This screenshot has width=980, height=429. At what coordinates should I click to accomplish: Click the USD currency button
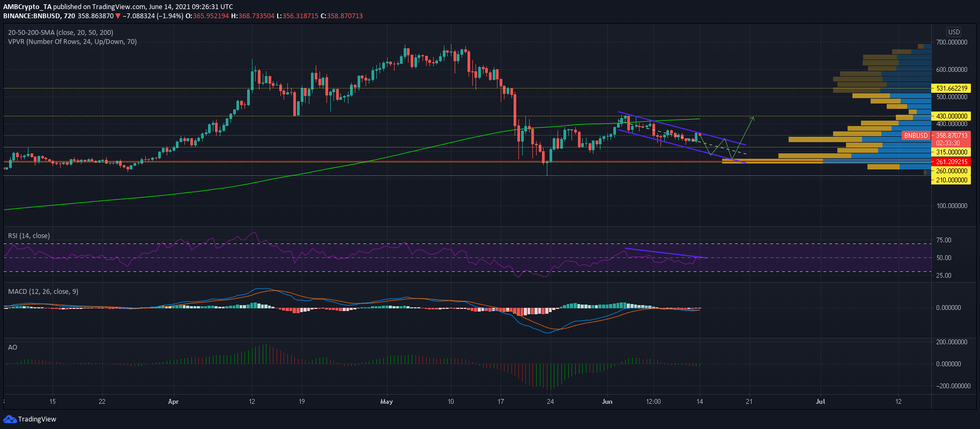(x=954, y=32)
